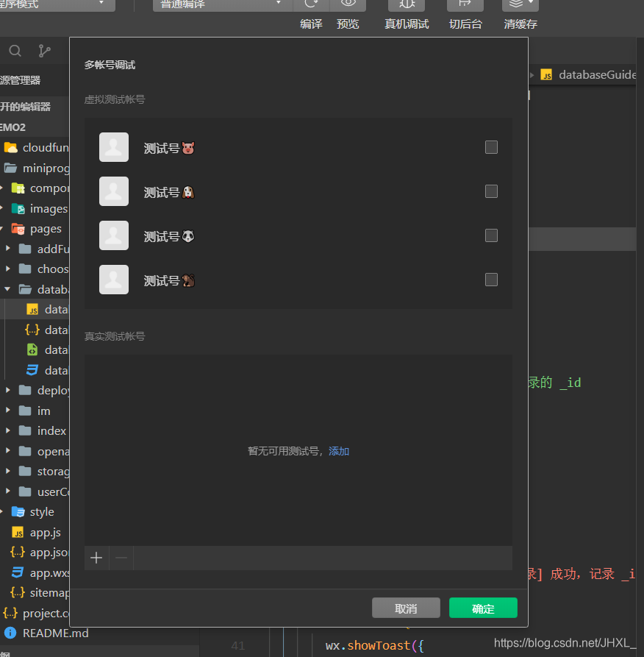The height and width of the screenshot is (657, 644).
Task: Open project.config.json file
Action: point(36,613)
